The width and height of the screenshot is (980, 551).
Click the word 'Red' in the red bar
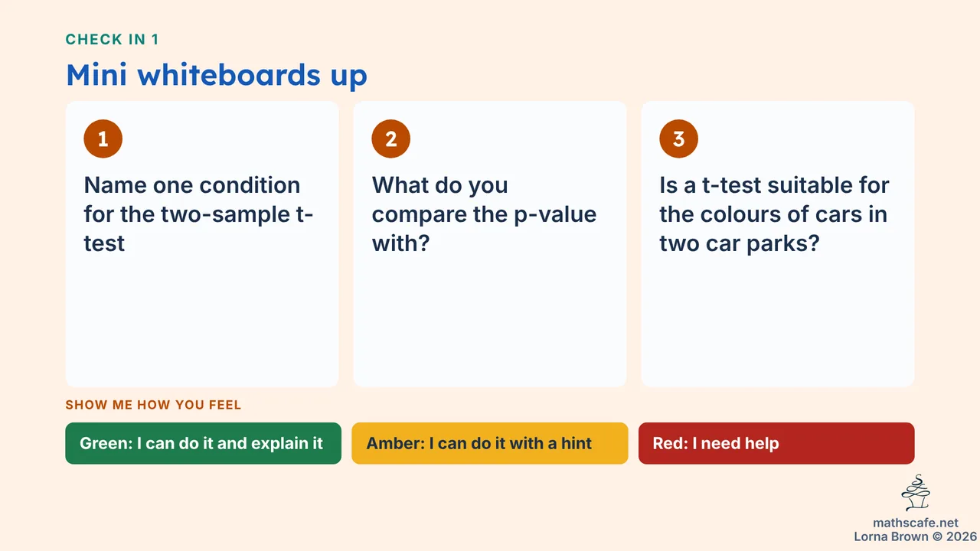[x=669, y=443]
